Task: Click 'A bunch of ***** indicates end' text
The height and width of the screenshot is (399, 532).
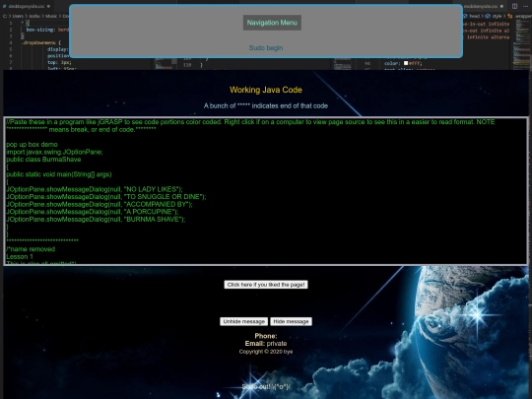Action: tap(266, 105)
